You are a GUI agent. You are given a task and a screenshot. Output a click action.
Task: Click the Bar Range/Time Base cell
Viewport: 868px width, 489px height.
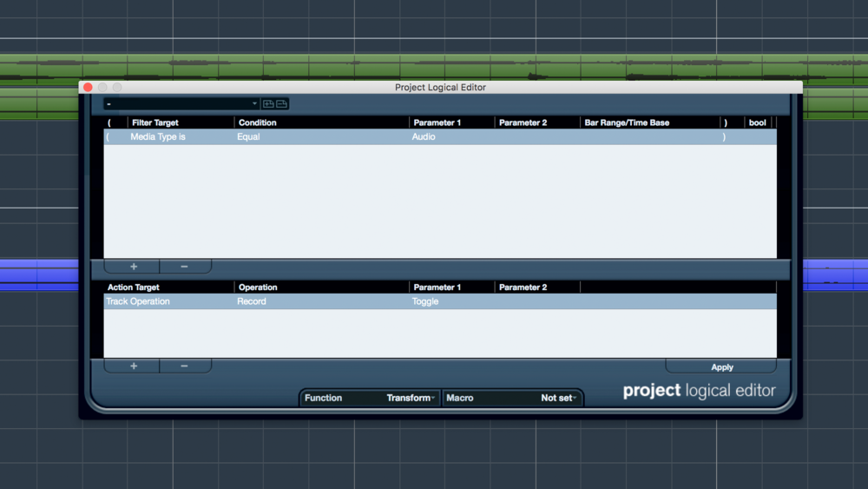point(649,137)
